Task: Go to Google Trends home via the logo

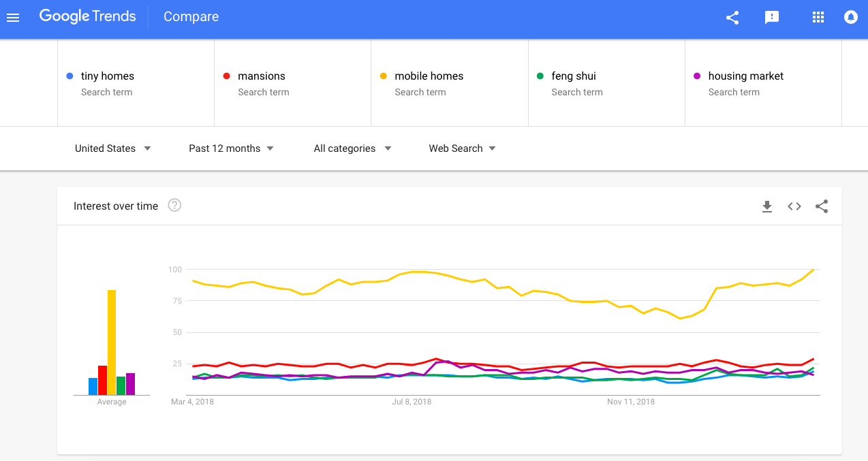Action: click(87, 16)
